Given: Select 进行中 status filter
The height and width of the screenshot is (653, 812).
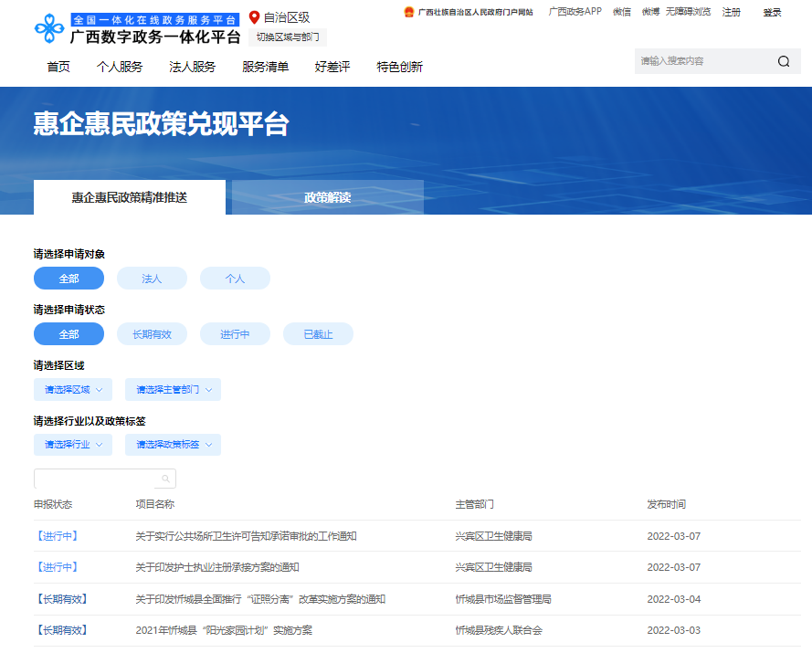Looking at the screenshot, I should [235, 334].
